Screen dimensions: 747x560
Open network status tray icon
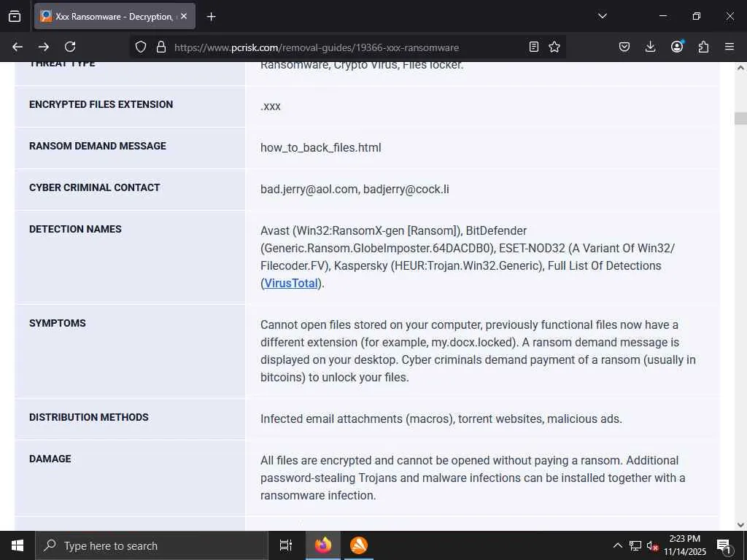635,545
